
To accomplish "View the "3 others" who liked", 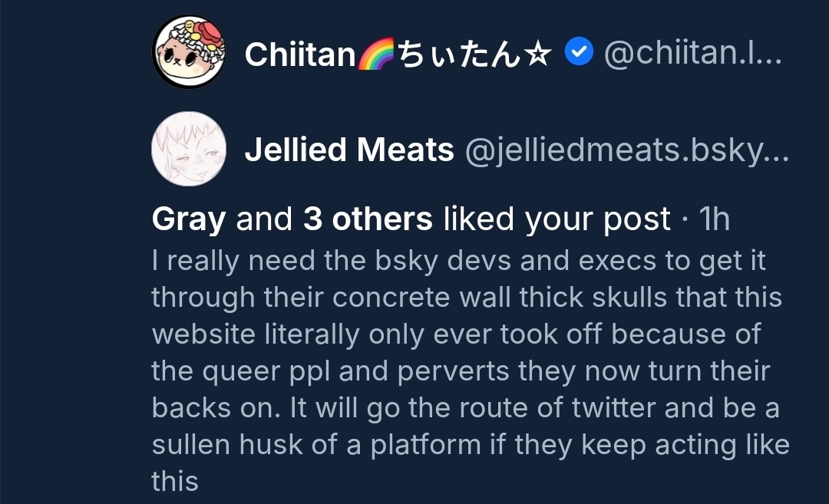I will click(368, 220).
